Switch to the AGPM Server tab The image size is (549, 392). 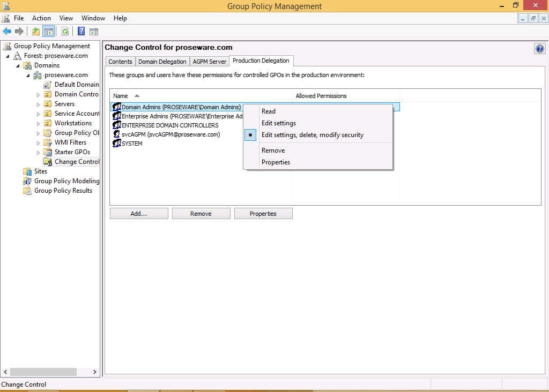(x=210, y=62)
